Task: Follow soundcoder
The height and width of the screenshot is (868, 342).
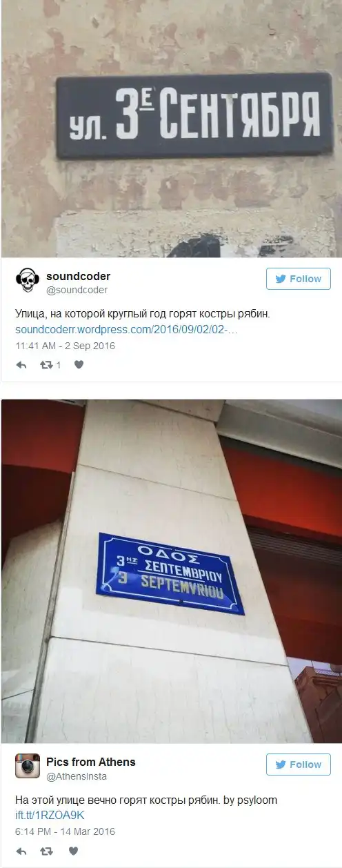Action: click(x=299, y=279)
